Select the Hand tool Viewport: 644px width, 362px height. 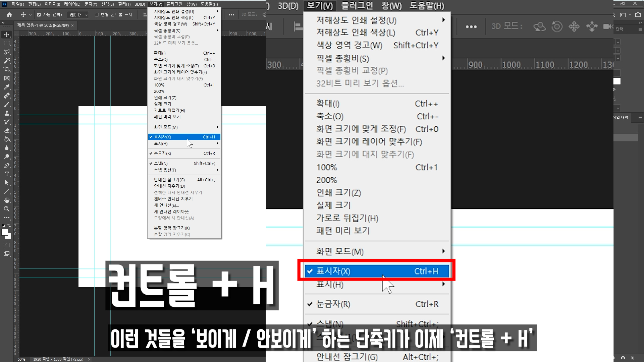tap(7, 200)
